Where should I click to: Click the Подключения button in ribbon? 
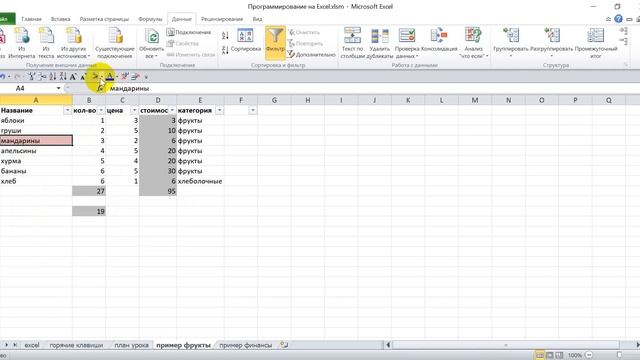[x=189, y=32]
